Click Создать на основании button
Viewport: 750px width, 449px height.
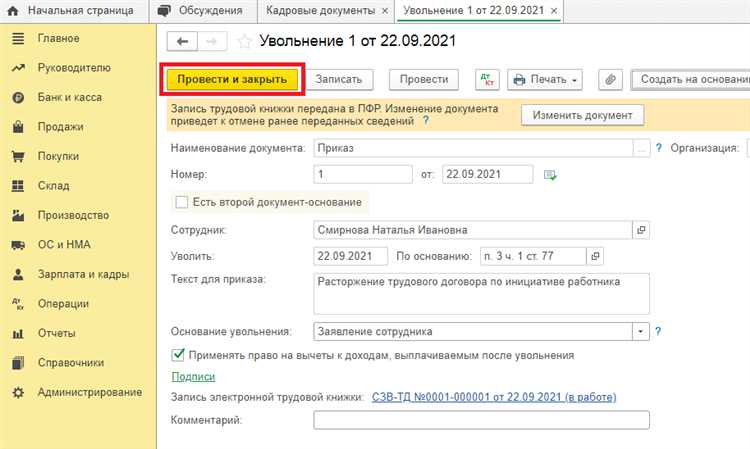[x=691, y=79]
